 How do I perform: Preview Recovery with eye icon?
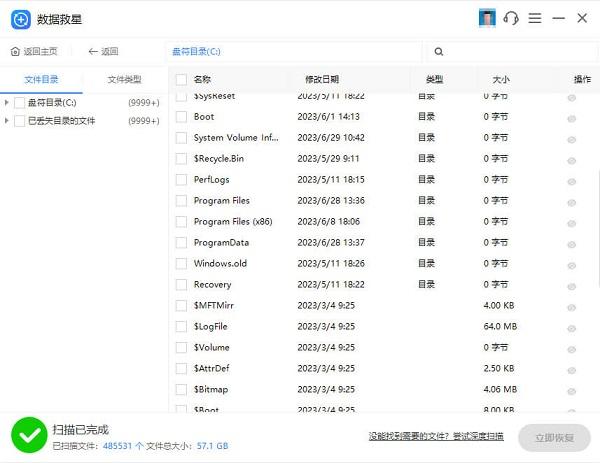click(x=572, y=287)
